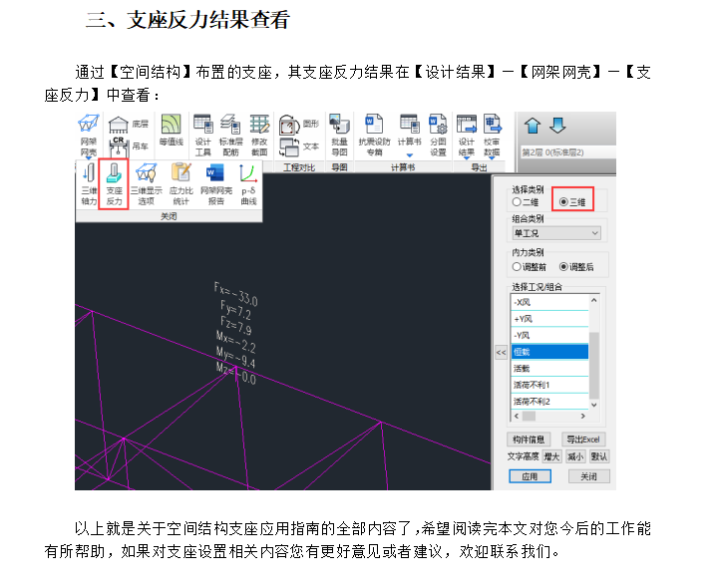This screenshot has width=716, height=588.
Task: Click the 应用 apply button
Action: pyautogui.click(x=530, y=476)
